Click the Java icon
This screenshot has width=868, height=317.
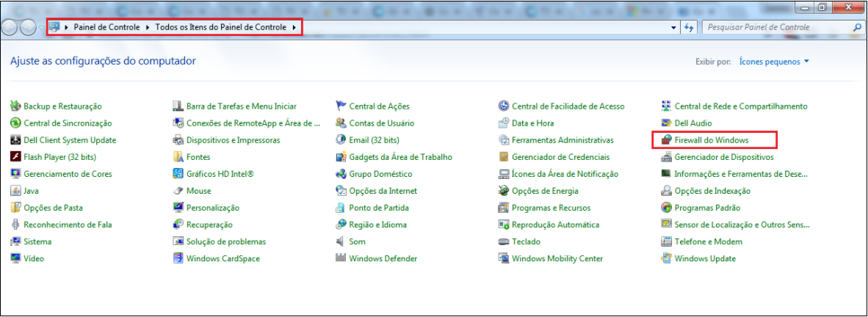15,191
